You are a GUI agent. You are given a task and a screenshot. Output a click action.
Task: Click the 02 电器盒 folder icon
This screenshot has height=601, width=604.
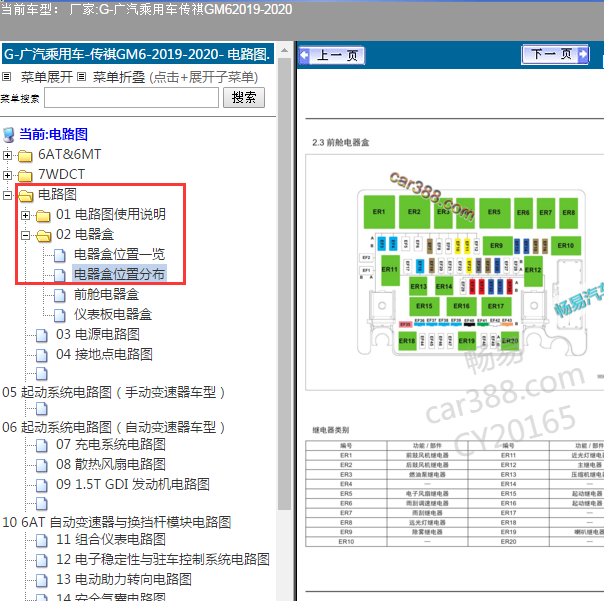(44, 235)
